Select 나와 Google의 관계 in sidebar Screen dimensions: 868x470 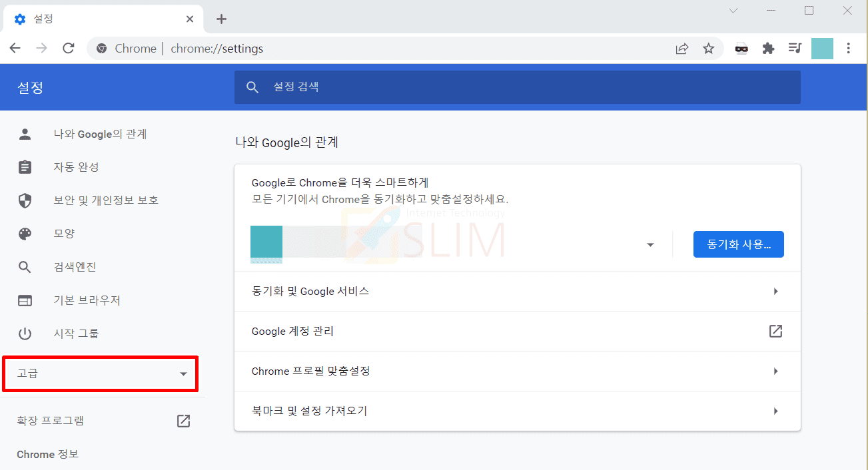pos(100,134)
